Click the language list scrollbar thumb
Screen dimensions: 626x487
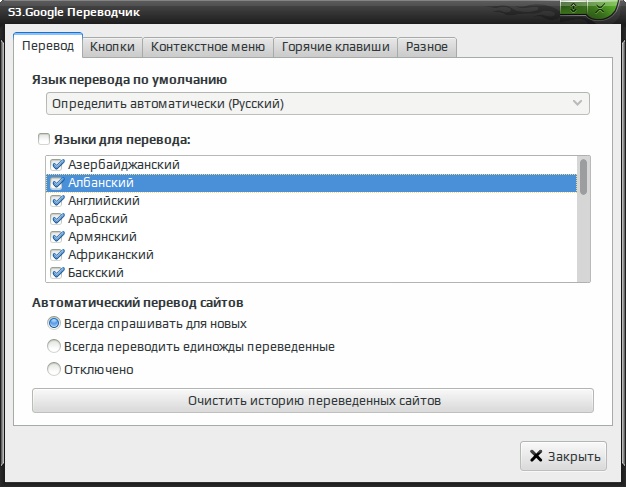[584, 177]
